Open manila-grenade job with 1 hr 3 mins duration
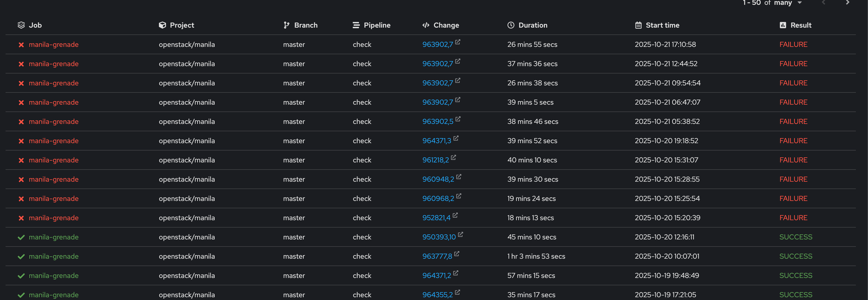The width and height of the screenshot is (868, 300). coord(54,256)
